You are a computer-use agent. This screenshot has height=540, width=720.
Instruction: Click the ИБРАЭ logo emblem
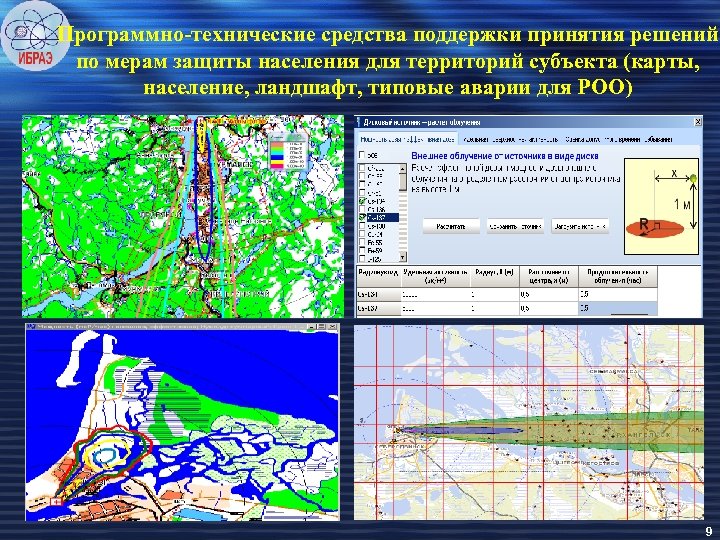pos(33,37)
